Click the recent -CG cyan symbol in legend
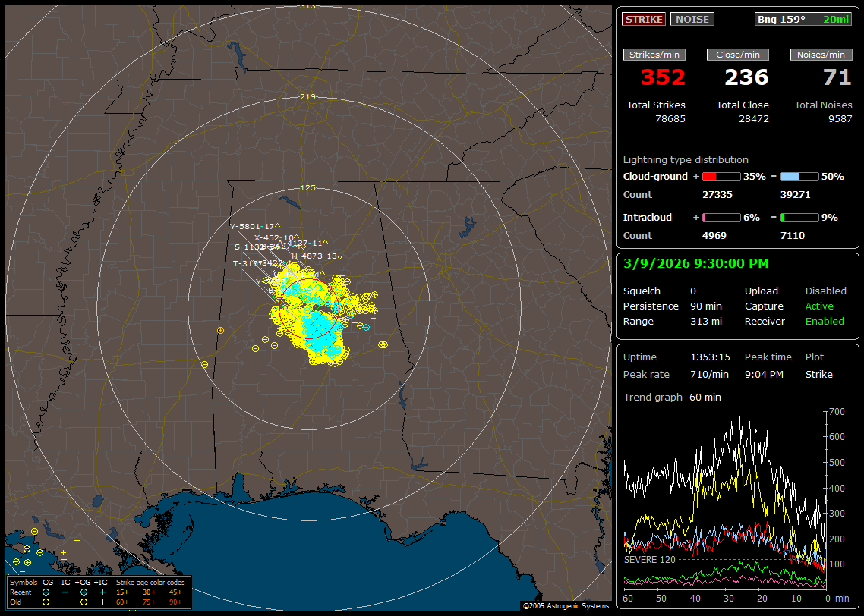Viewport: 864px width, 616px height. (46, 592)
